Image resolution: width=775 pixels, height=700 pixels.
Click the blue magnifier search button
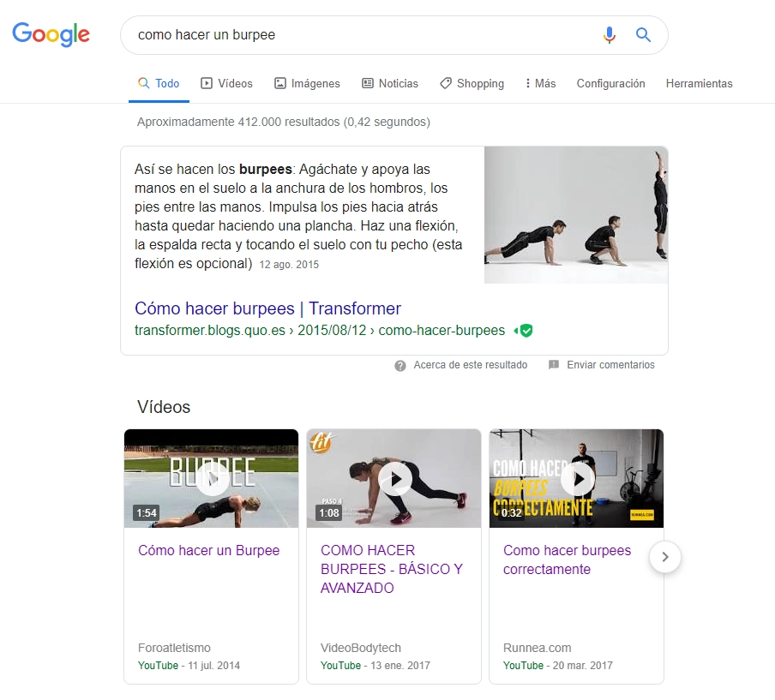(x=643, y=34)
